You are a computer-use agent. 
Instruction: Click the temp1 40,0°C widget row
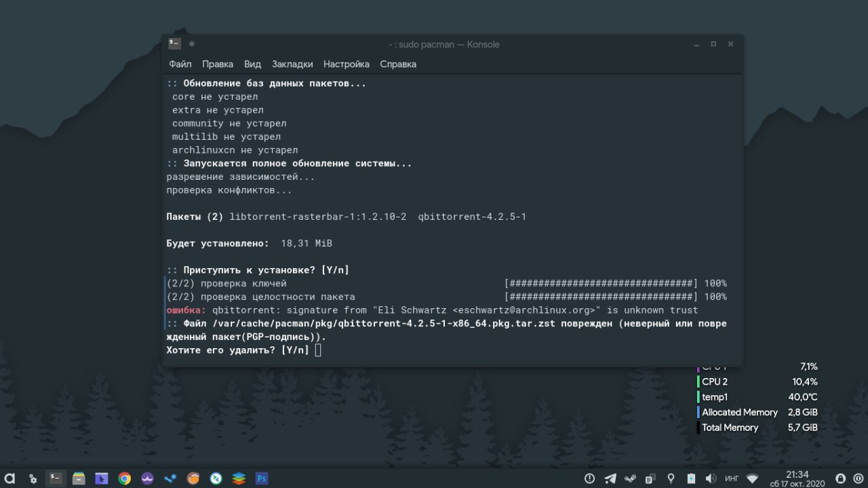tap(757, 397)
